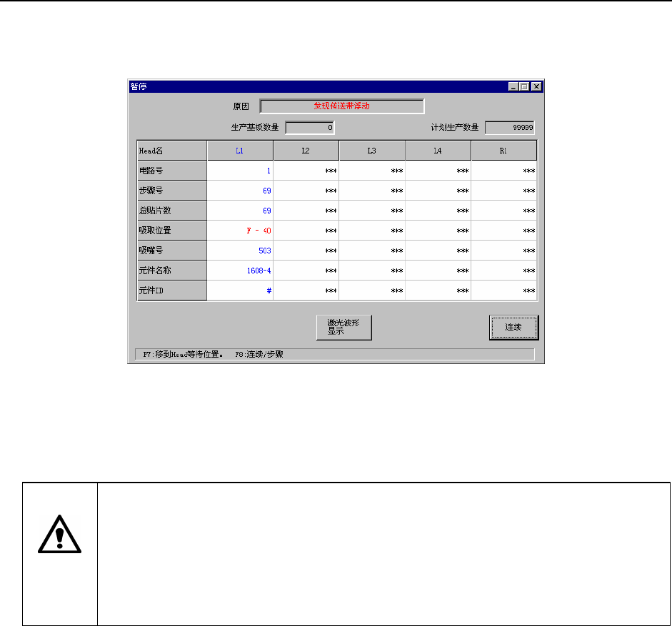Image resolution: width=672 pixels, height=626 pixels.
Task: Maximize the 暂停 window
Action: tap(524, 86)
